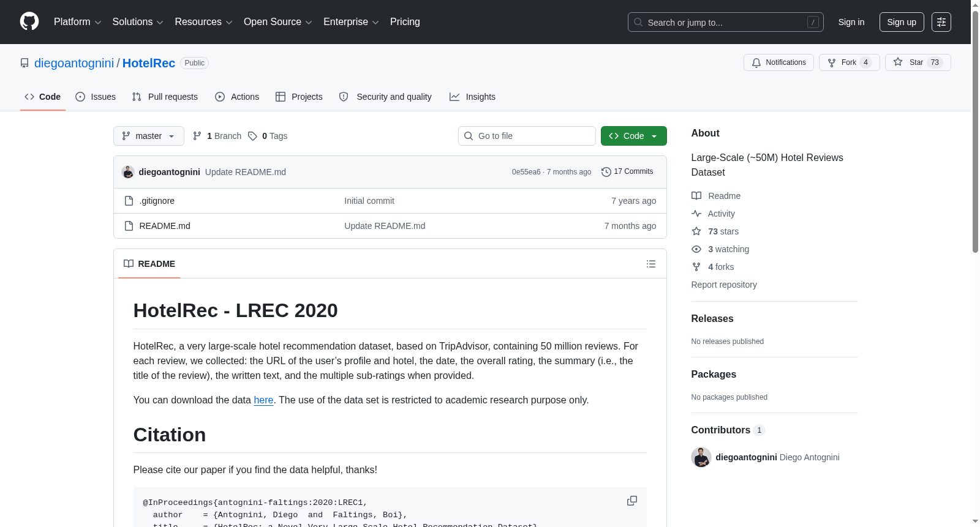
Task: Switch to the Projects tab
Action: click(x=299, y=97)
